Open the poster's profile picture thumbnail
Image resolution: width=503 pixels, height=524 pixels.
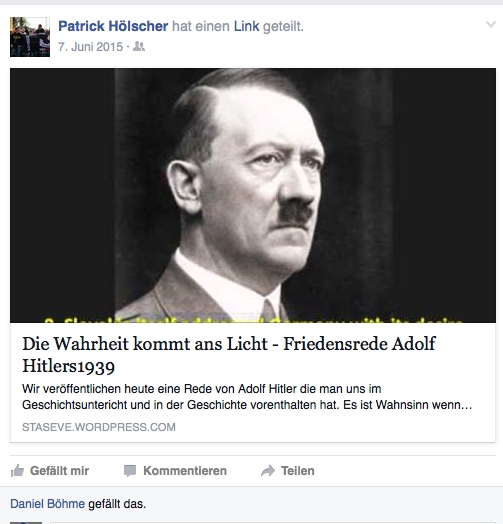pyautogui.click(x=30, y=37)
